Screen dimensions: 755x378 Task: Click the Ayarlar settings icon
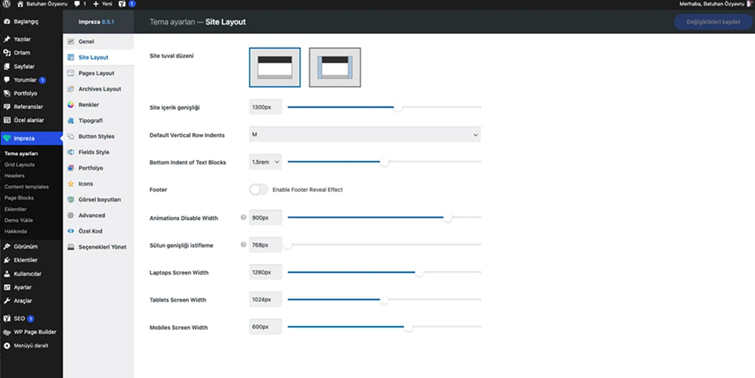tap(7, 287)
